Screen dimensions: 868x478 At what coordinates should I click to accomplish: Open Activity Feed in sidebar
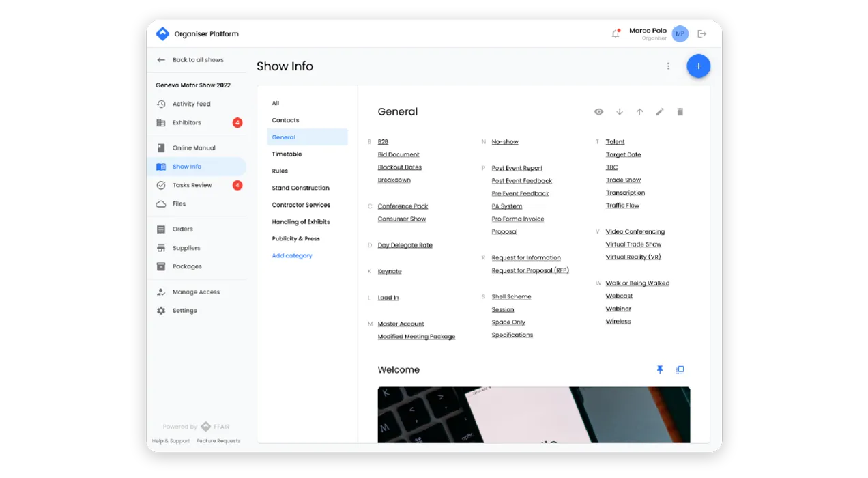191,104
